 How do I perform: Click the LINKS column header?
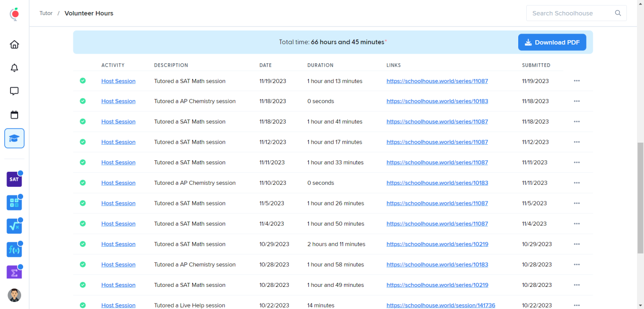pos(393,65)
